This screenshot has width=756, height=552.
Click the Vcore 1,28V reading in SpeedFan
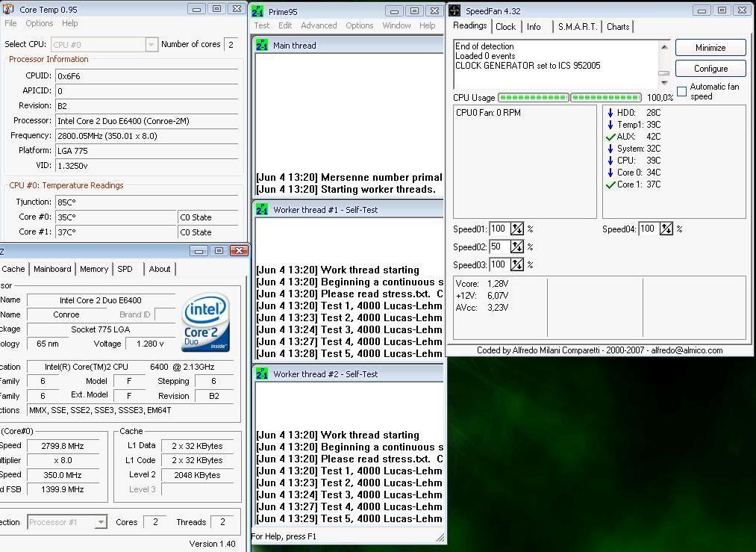[482, 284]
